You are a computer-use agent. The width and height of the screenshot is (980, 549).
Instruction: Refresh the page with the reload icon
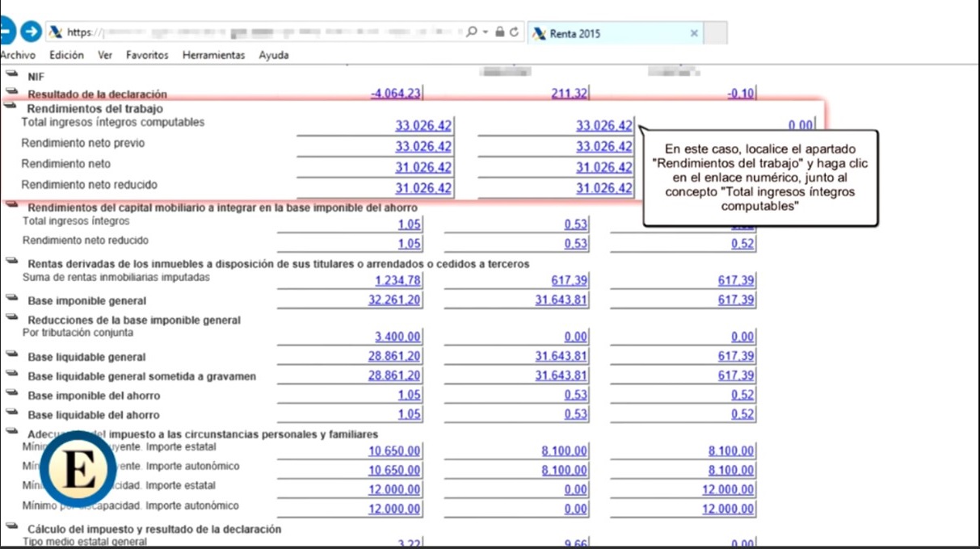click(x=513, y=32)
